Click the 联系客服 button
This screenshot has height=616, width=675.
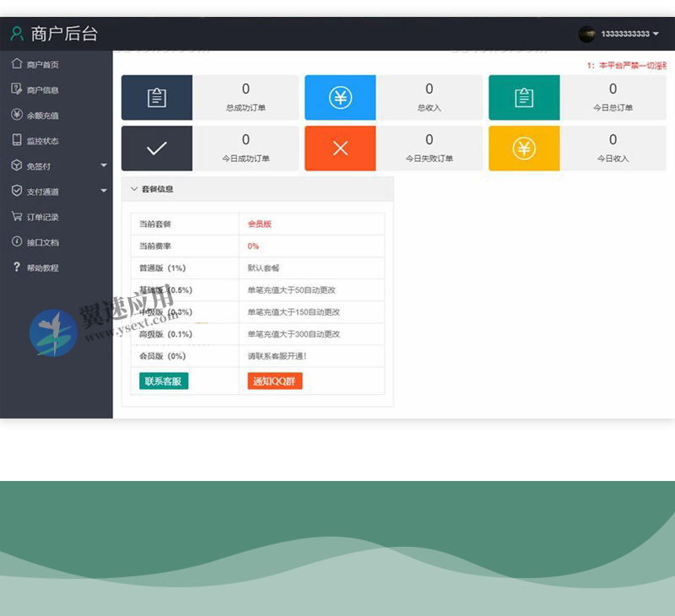[163, 381]
